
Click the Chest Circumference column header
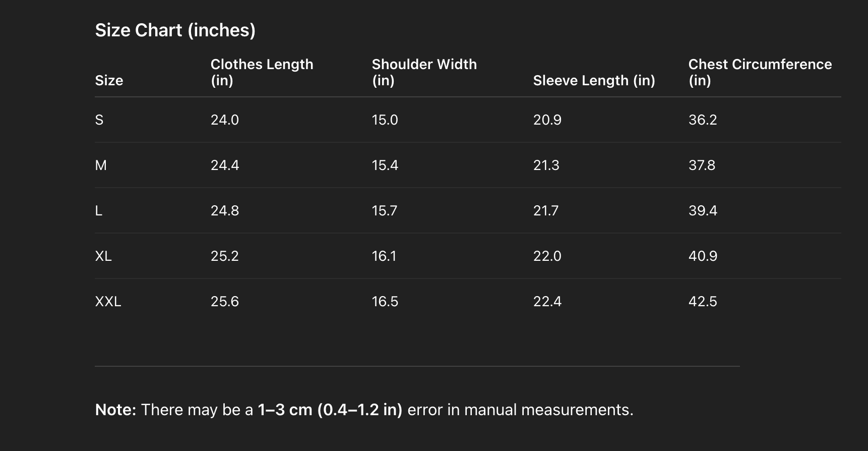pyautogui.click(x=760, y=72)
